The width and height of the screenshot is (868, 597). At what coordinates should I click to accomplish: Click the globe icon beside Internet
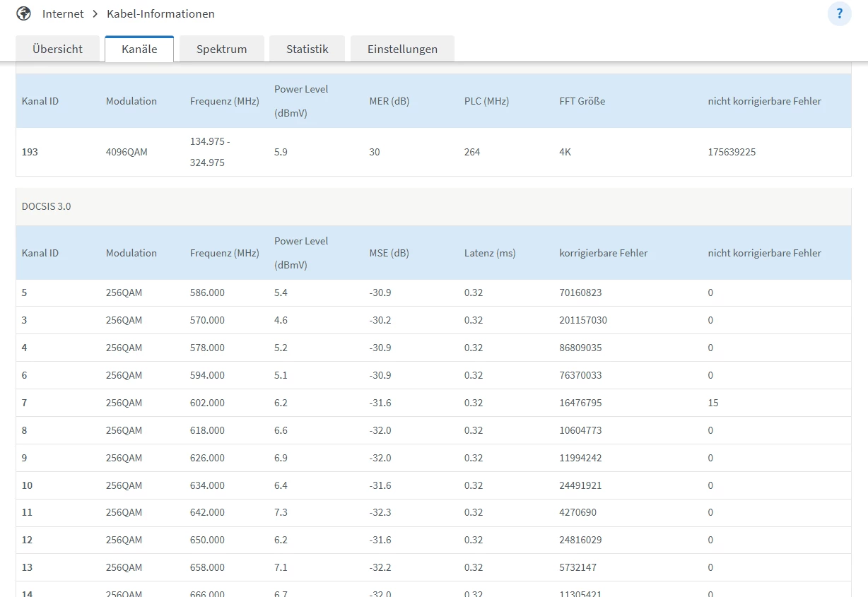click(x=23, y=13)
